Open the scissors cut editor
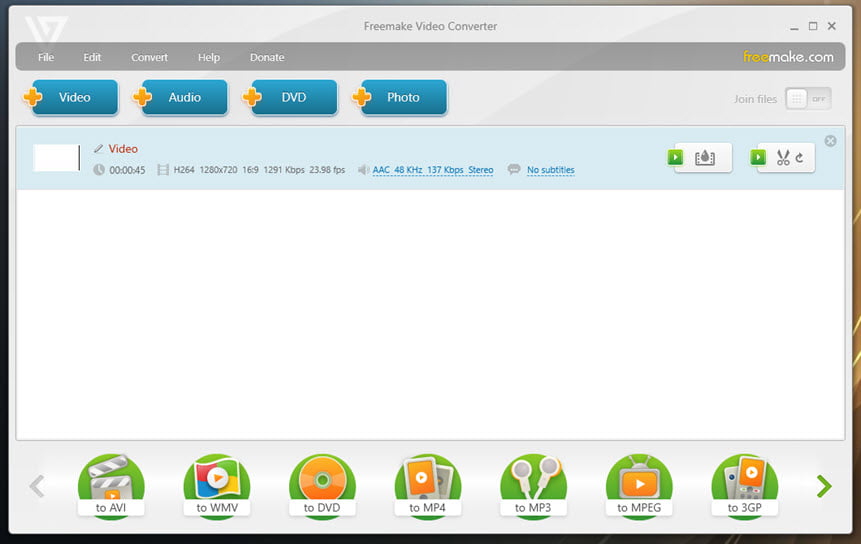861x544 pixels. [783, 158]
